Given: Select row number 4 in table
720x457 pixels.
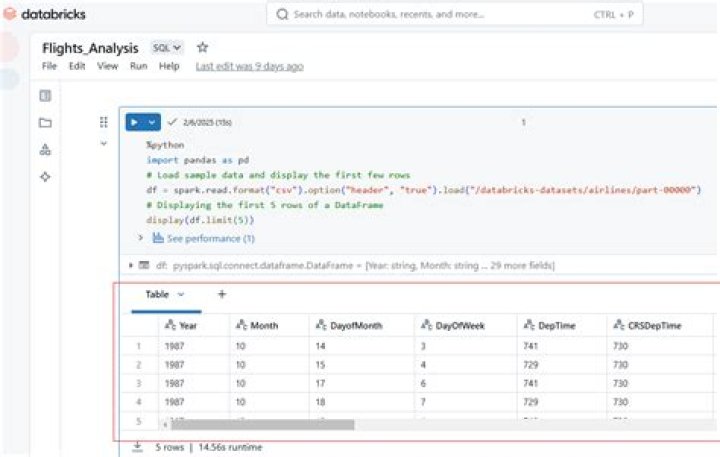Looking at the screenshot, I should 139,402.
